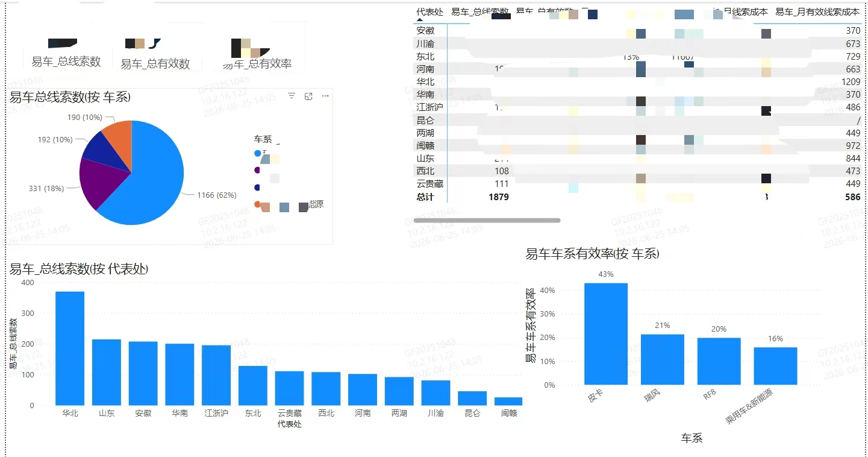Click the 1209 cost value in 华北 row

coord(851,82)
